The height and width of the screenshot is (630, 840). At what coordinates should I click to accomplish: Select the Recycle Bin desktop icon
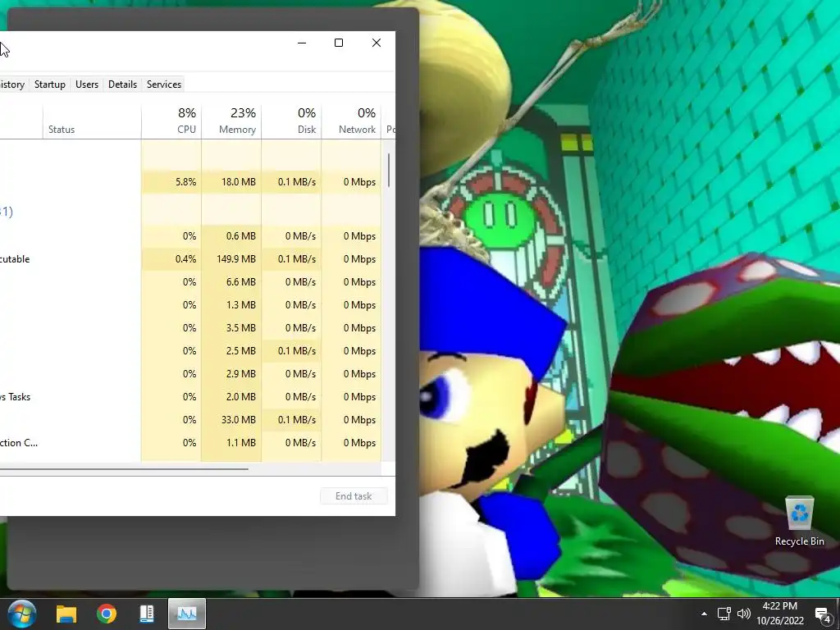(x=799, y=521)
